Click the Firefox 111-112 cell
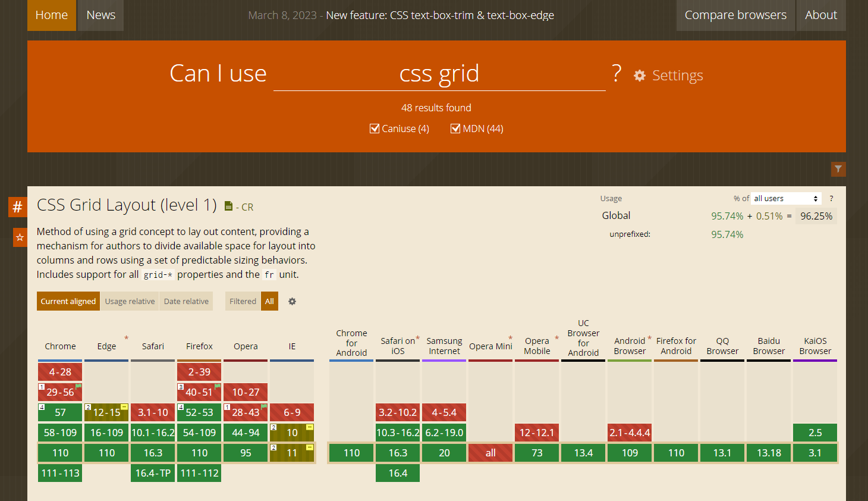868x501 pixels. [199, 473]
